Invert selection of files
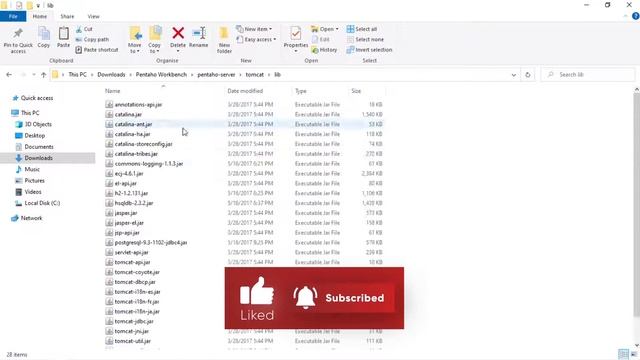This screenshot has height=360, width=640. click(x=369, y=50)
